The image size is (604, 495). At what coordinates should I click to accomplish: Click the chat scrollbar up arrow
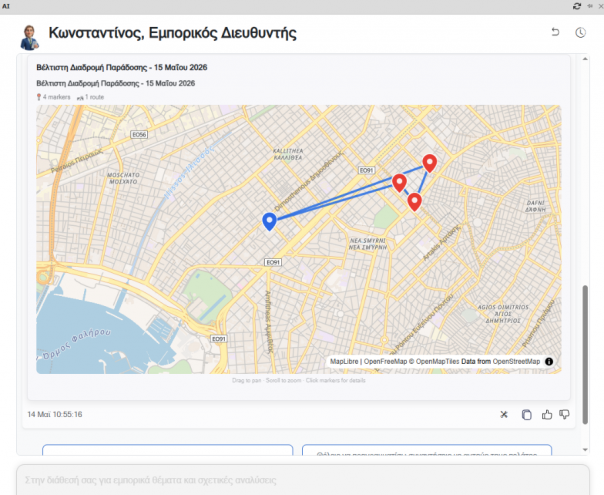click(x=585, y=59)
